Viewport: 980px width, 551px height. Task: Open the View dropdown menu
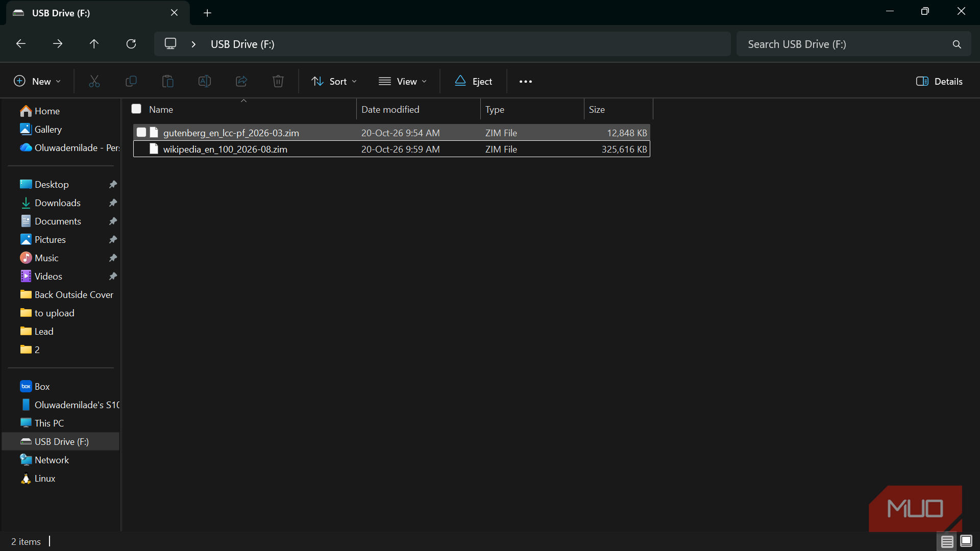pos(403,81)
